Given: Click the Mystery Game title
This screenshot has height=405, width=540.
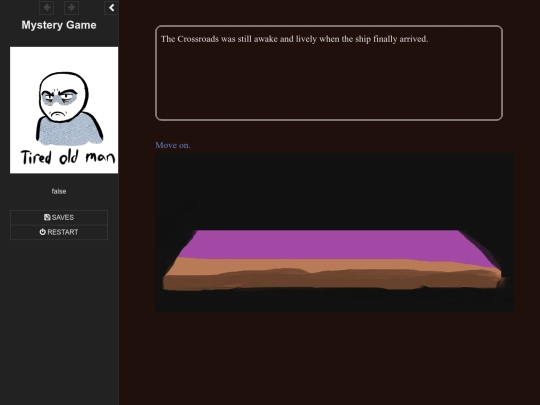Looking at the screenshot, I should coord(59,25).
